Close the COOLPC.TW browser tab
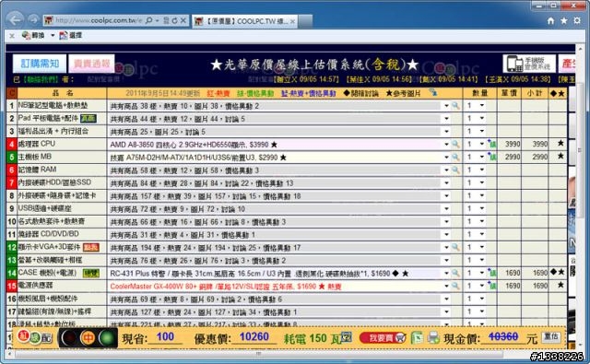The image size is (590, 364). (292, 21)
